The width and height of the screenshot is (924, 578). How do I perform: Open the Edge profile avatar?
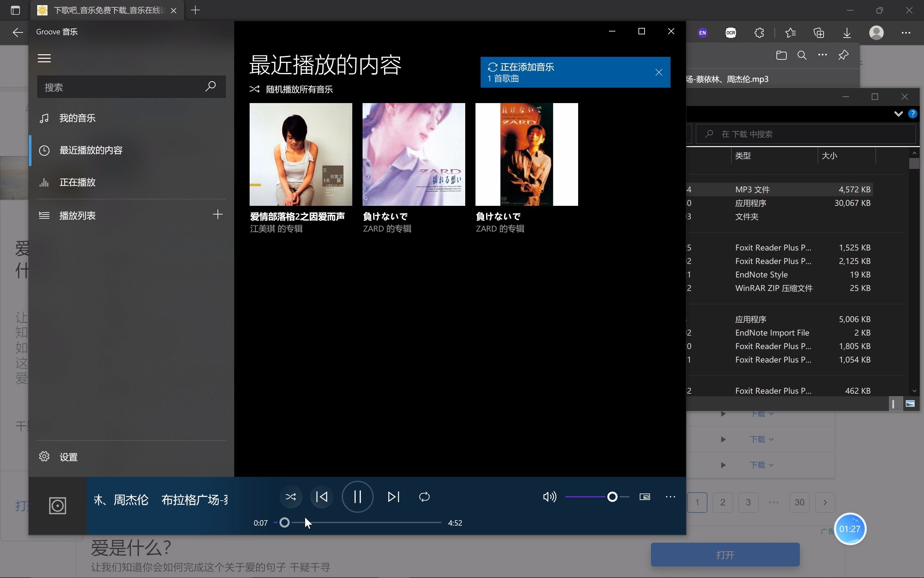tap(876, 33)
